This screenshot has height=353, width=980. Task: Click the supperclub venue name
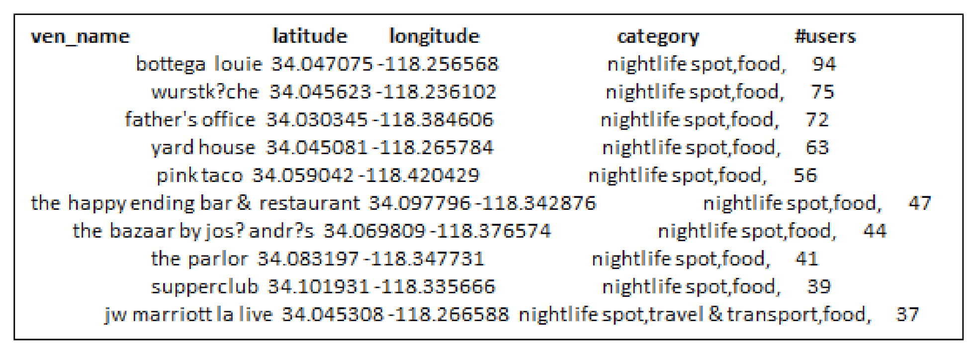pyautogui.click(x=204, y=287)
